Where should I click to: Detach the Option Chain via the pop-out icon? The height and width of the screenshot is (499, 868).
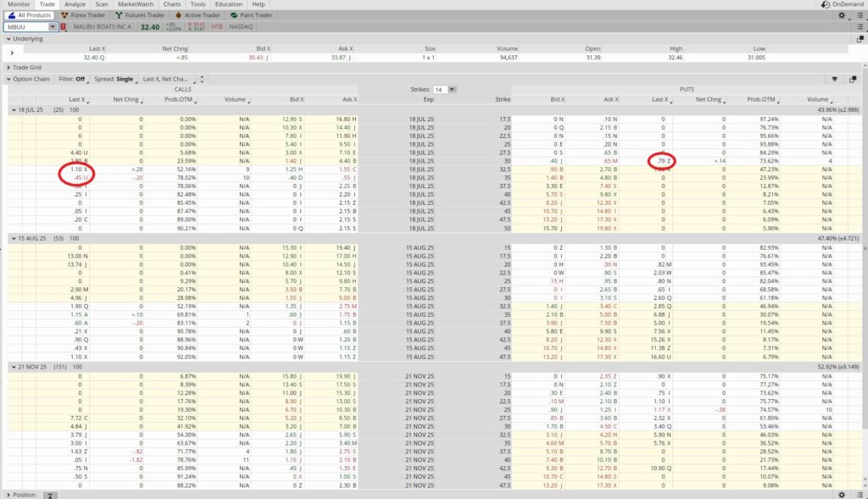tap(852, 78)
